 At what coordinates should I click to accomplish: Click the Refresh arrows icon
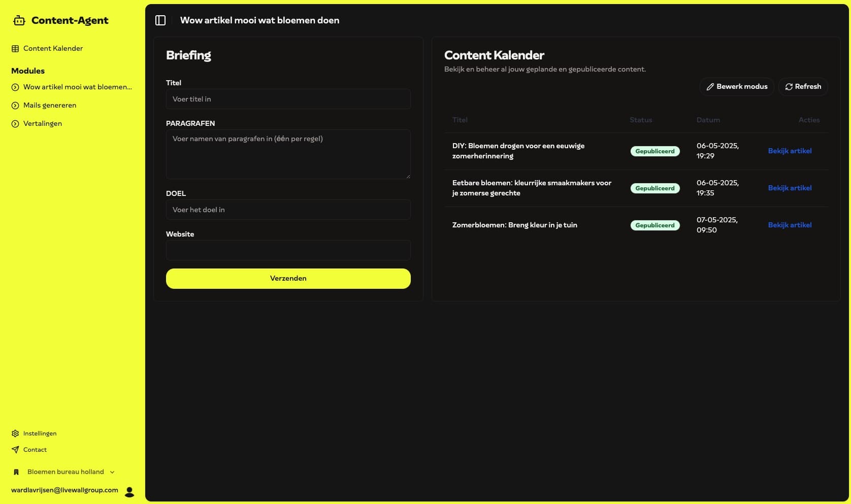coord(789,87)
